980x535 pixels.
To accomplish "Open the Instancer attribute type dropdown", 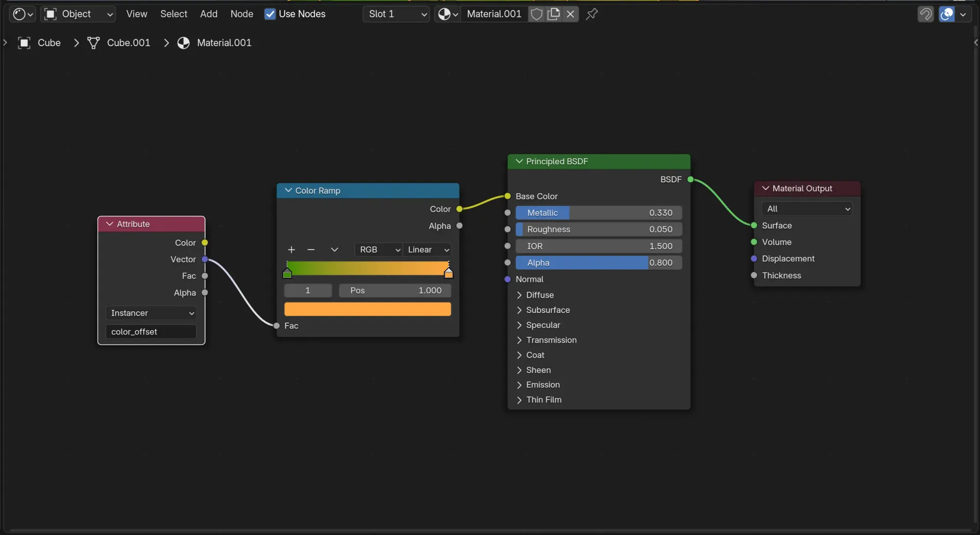I will click(x=151, y=313).
